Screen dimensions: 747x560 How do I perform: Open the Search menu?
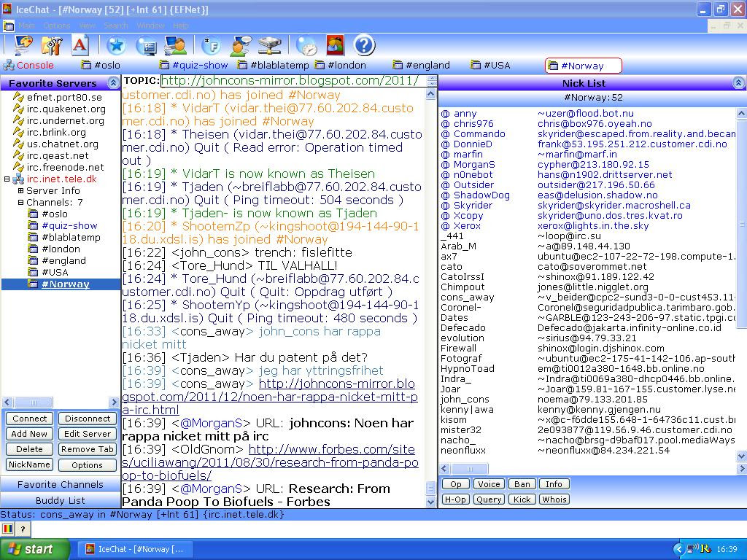pos(116,26)
